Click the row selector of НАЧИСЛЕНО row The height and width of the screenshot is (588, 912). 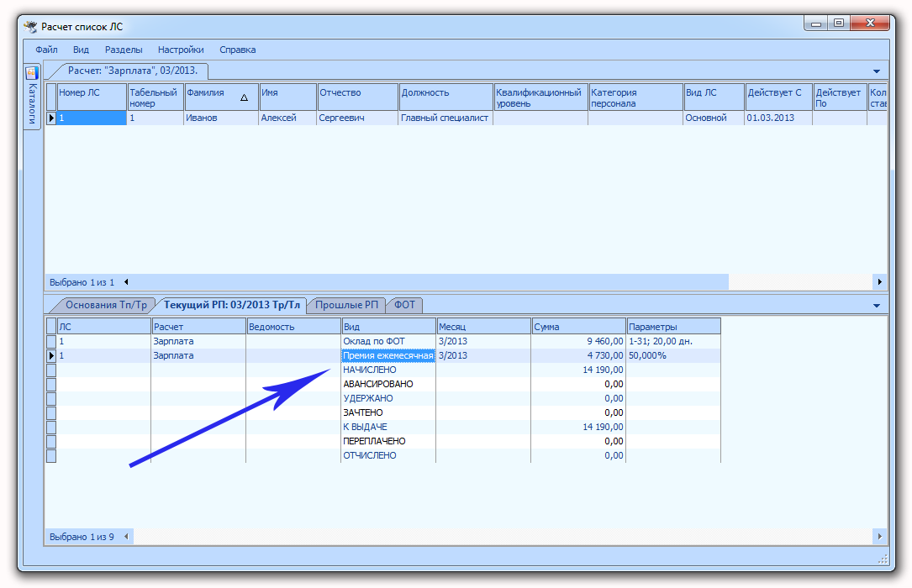(x=51, y=370)
